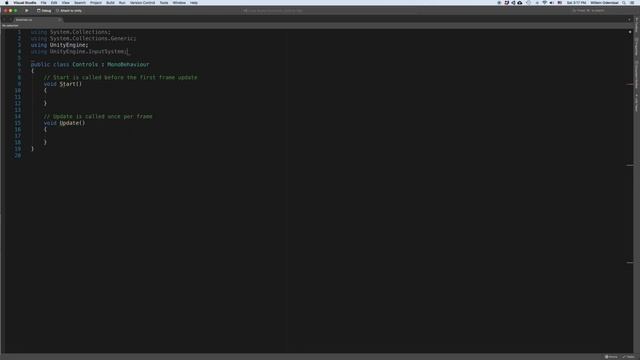This screenshot has height=360, width=640.
Task: Open the Build menu
Action: (110, 2)
